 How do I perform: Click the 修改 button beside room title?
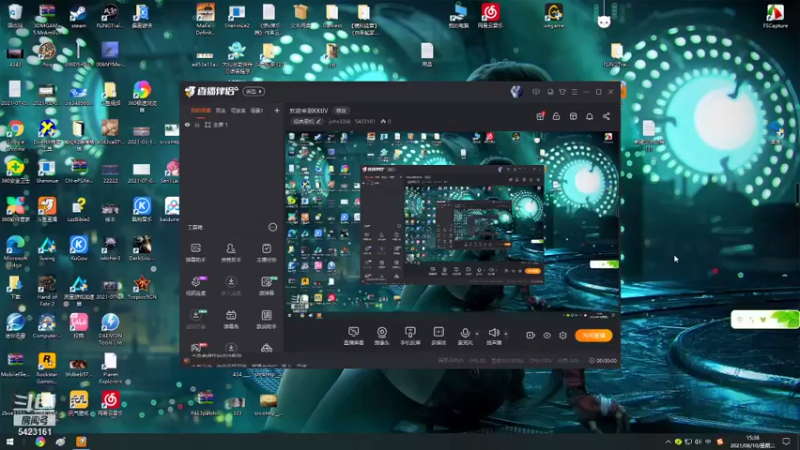[x=341, y=110]
